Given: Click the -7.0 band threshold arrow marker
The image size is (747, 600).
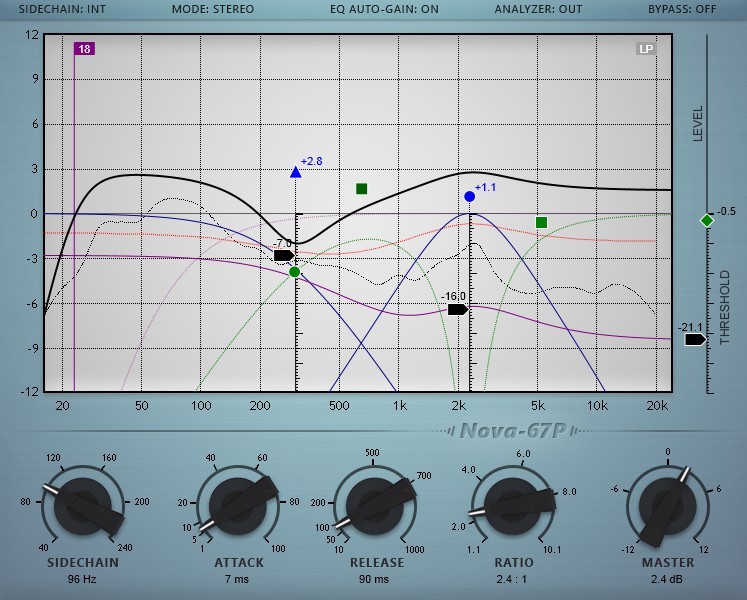Looking at the screenshot, I should [x=284, y=256].
